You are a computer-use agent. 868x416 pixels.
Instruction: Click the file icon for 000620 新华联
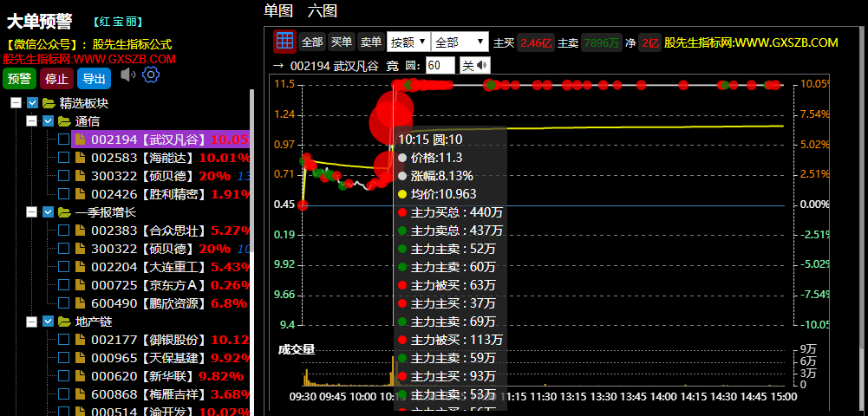pos(81,375)
